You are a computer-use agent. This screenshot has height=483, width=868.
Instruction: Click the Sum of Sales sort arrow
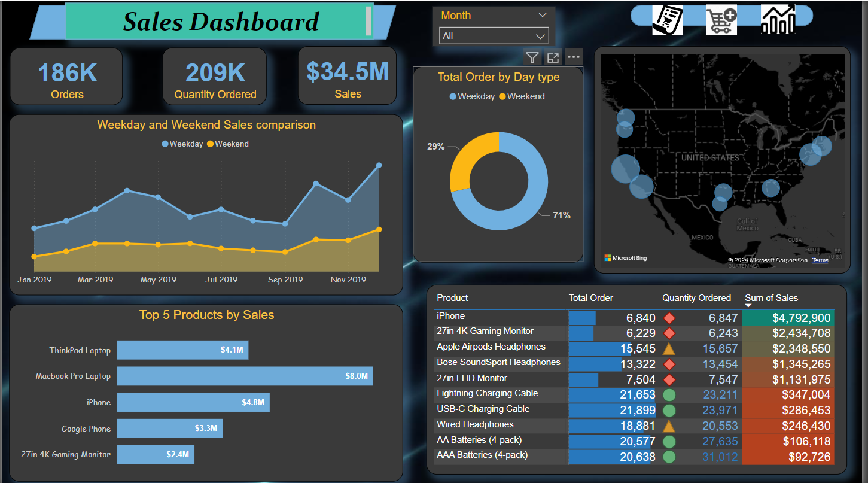(748, 306)
